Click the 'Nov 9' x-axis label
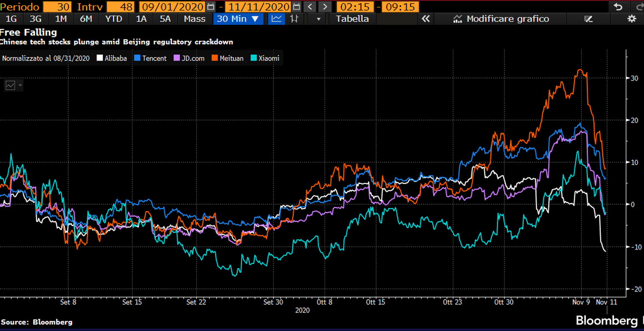This screenshot has width=644, height=331. (x=581, y=302)
